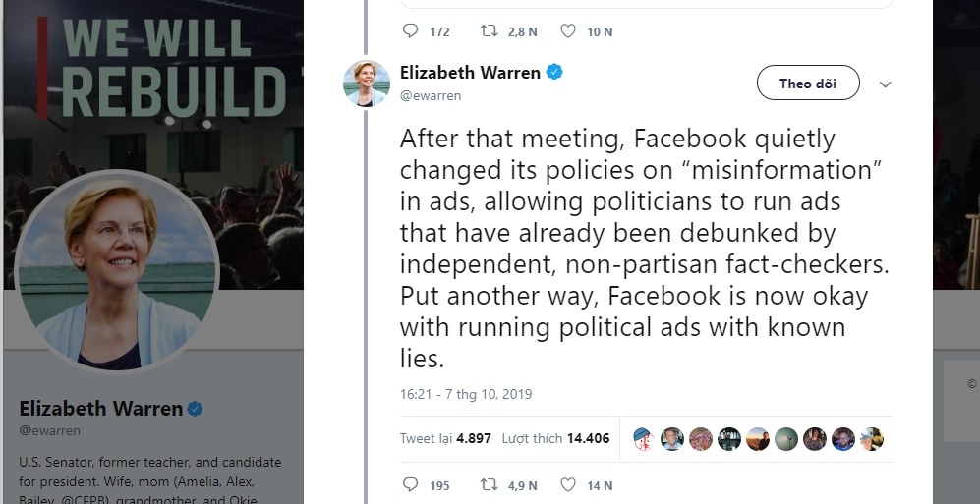Click the @ewarren handle below the profile name
The height and width of the screenshot is (504, 980).
click(x=49, y=430)
